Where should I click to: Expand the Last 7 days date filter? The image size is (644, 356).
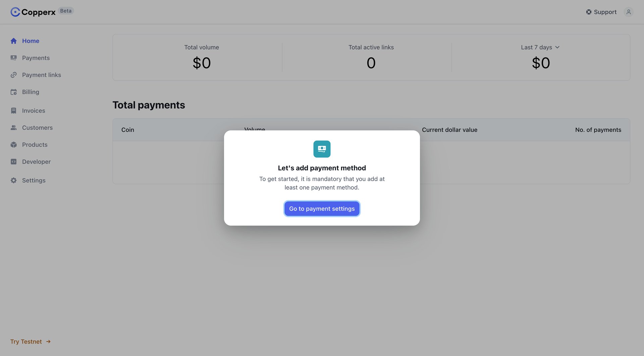536,47
